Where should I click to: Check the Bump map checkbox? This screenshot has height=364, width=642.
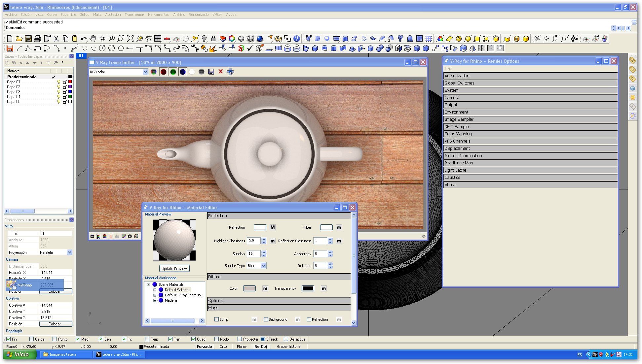(217, 319)
